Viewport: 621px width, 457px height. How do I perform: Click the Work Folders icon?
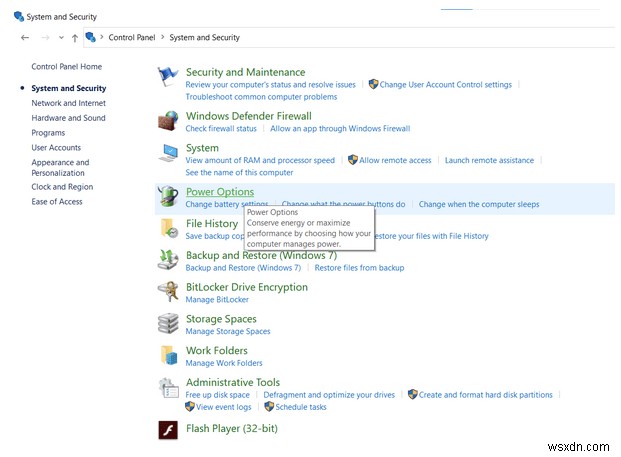(x=168, y=356)
